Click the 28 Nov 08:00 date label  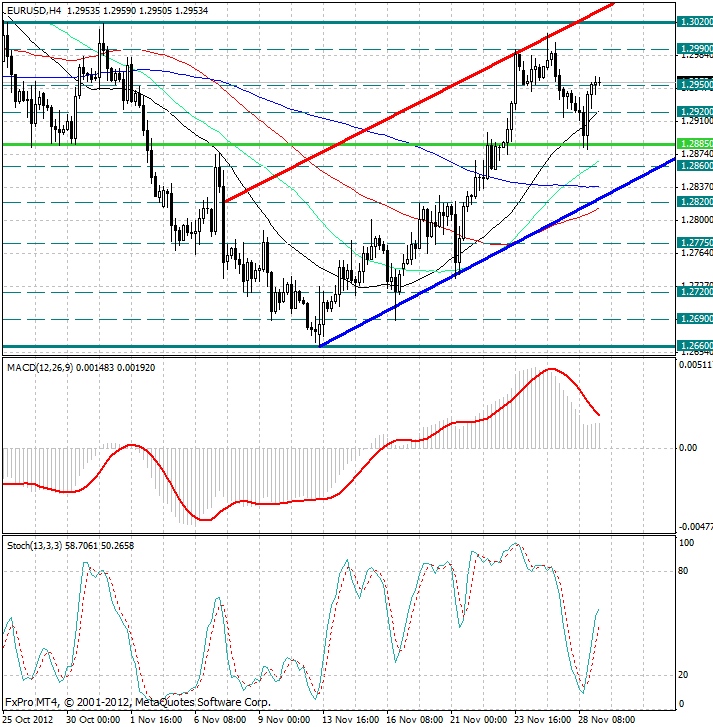(606, 720)
